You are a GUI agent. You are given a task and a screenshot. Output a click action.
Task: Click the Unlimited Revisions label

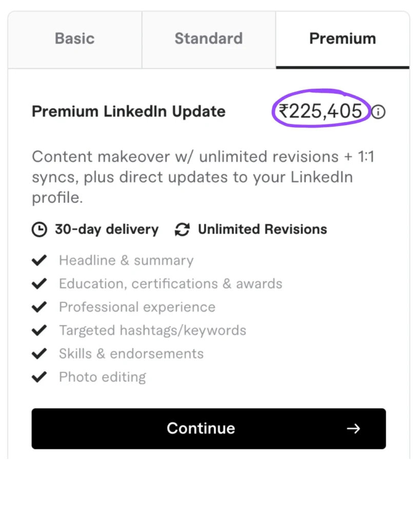pyautogui.click(x=263, y=229)
